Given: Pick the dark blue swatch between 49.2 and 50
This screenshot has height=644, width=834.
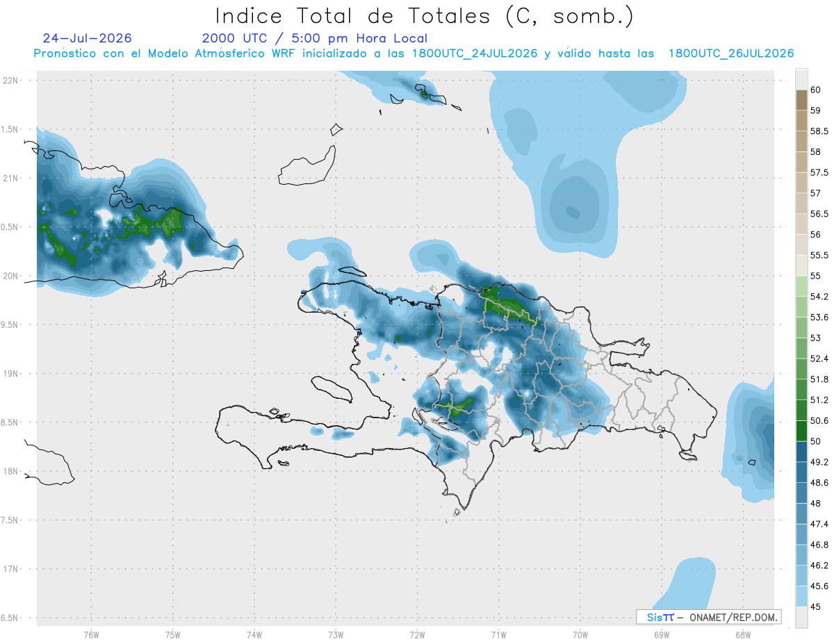Looking at the screenshot, I should point(801,452).
